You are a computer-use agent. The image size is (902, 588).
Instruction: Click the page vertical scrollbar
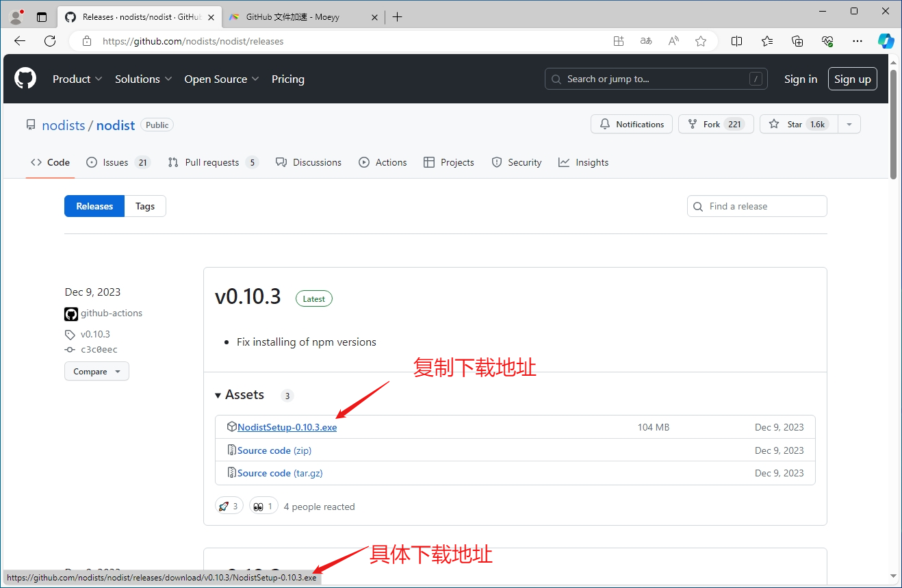893,123
